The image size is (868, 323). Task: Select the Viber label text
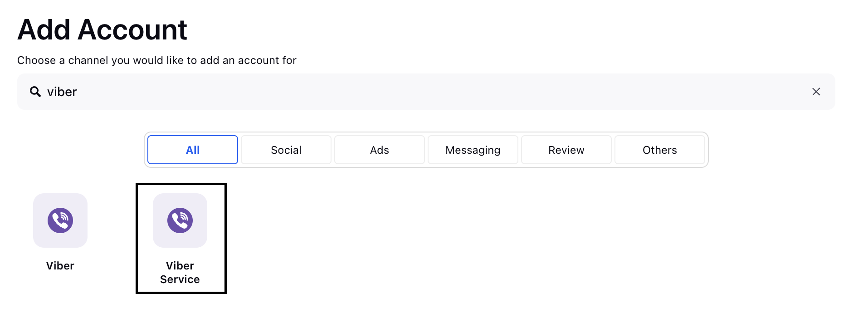(x=60, y=266)
